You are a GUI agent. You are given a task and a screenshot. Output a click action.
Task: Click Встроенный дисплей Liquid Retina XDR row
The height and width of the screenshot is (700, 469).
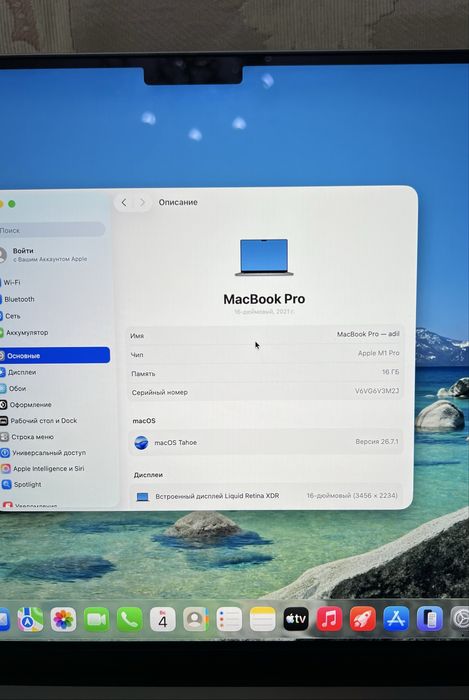pos(266,496)
